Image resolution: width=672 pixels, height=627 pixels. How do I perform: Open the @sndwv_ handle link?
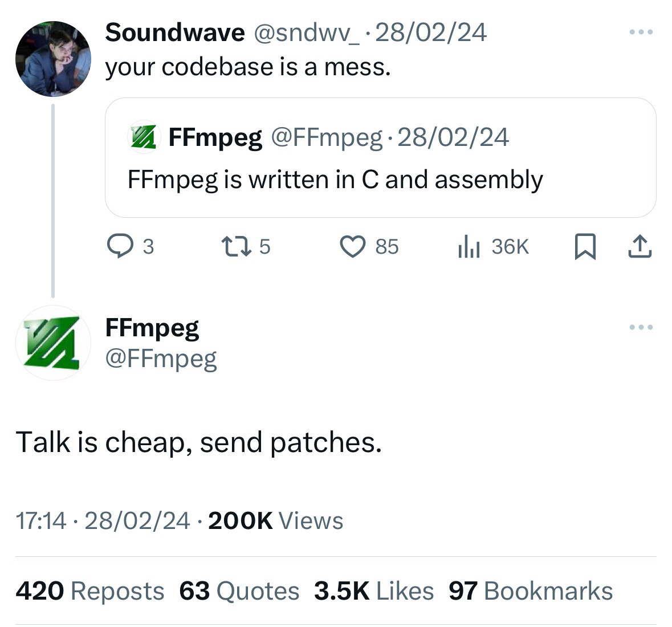(x=307, y=32)
